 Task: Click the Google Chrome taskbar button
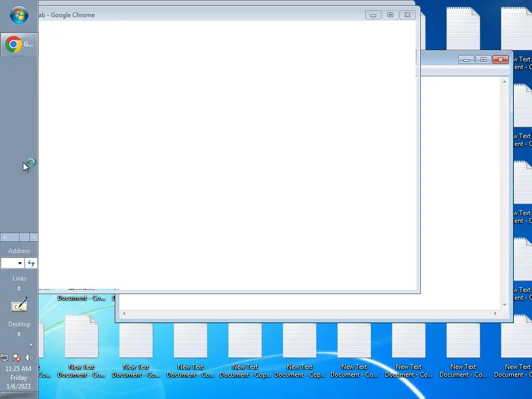point(19,45)
